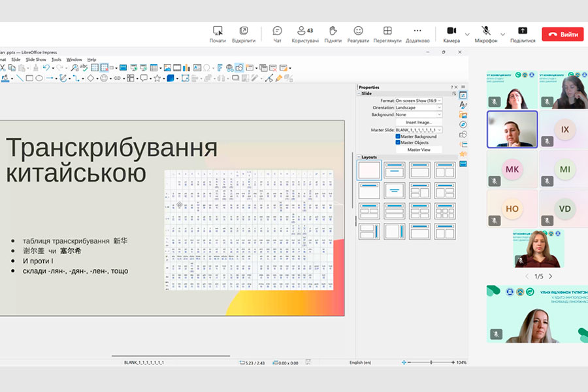Expand the slide Format dropdown

tap(418, 101)
